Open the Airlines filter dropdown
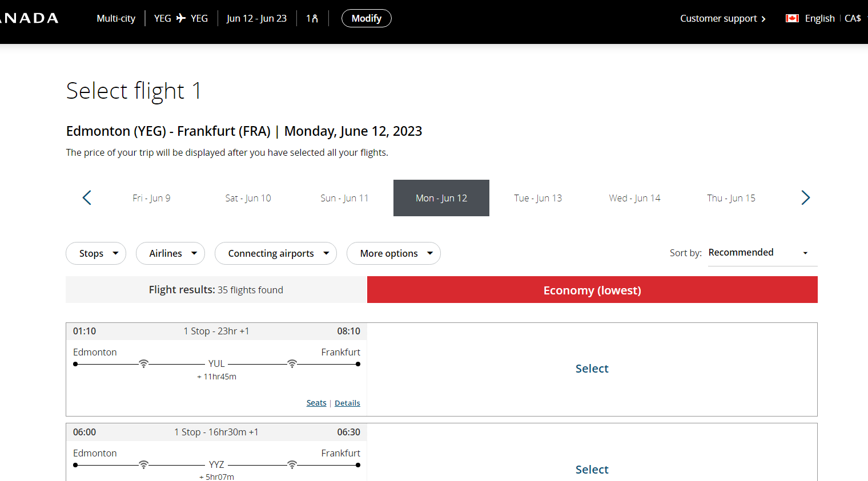The height and width of the screenshot is (481, 868). pos(170,253)
